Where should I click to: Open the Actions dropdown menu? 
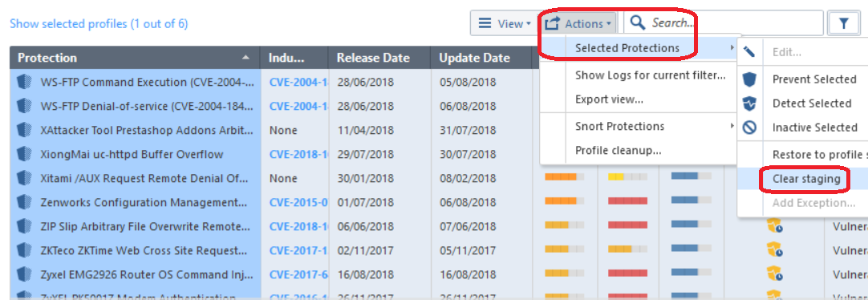pyautogui.click(x=578, y=23)
